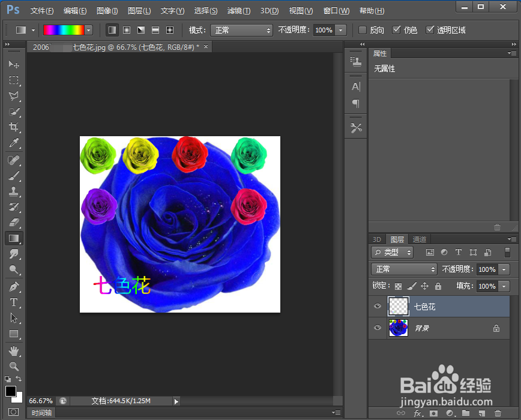Select the Rectangle shape tool

coord(14,334)
